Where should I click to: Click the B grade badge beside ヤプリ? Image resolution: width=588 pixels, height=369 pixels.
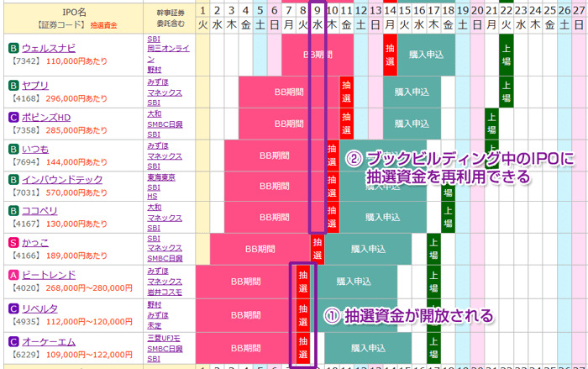tap(13, 86)
